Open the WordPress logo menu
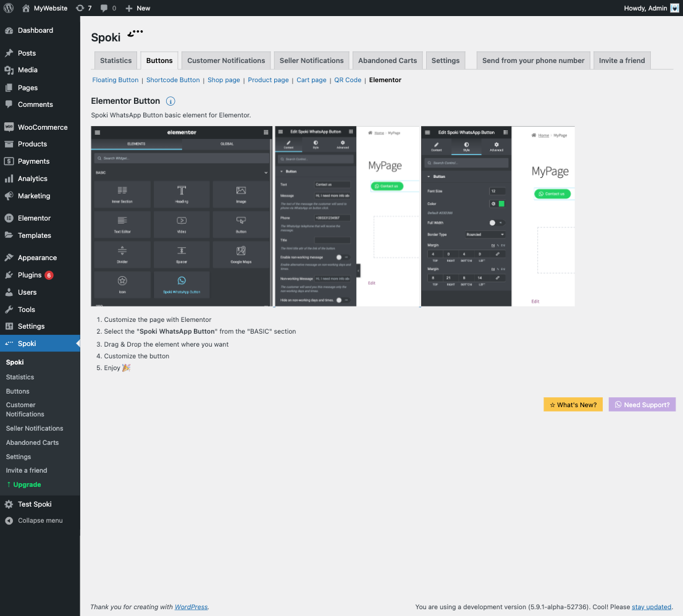Image resolution: width=683 pixels, height=616 pixels. coord(9,8)
